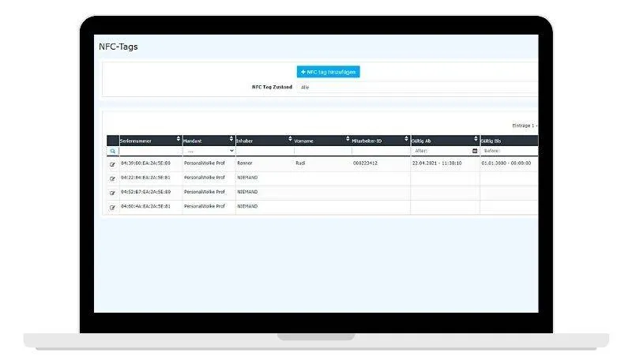Click the Mitarbeiter-ID filter input
The height and width of the screenshot is (364, 632).
pos(380,150)
